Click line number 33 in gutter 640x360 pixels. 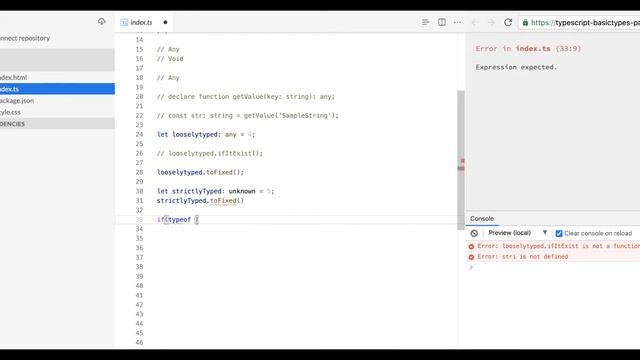point(139,220)
